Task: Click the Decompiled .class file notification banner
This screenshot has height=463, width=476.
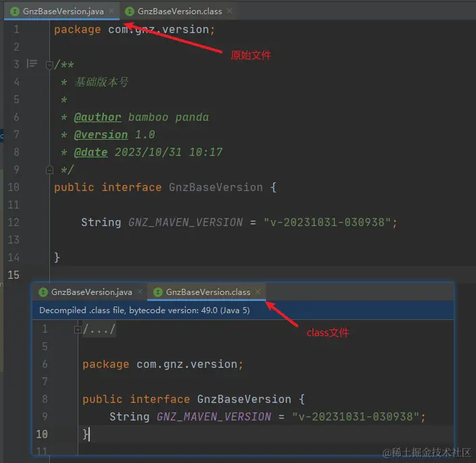Action: coord(243,310)
